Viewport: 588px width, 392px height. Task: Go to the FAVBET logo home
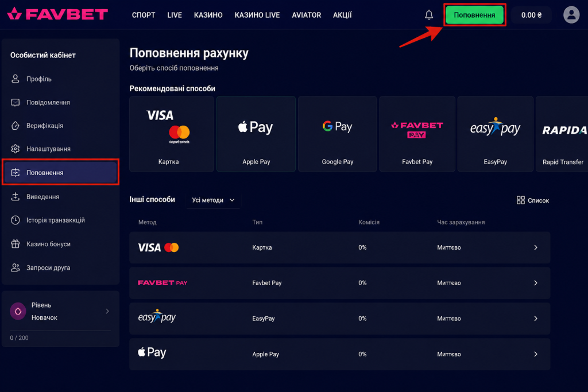pyautogui.click(x=57, y=14)
